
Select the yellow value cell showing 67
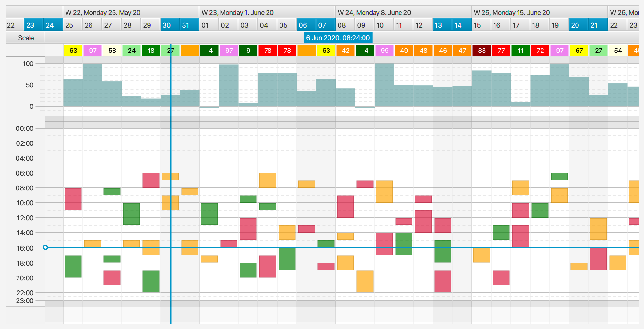[579, 51]
